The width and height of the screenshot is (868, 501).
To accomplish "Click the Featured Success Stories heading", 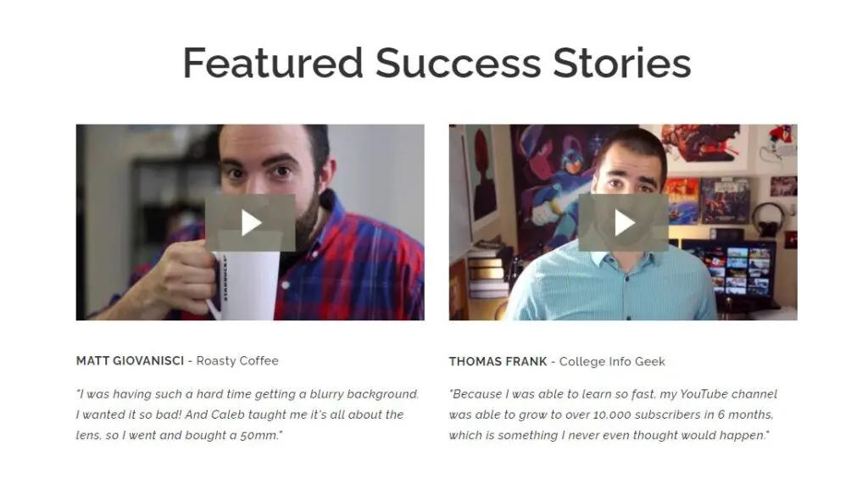I will 437,64.
